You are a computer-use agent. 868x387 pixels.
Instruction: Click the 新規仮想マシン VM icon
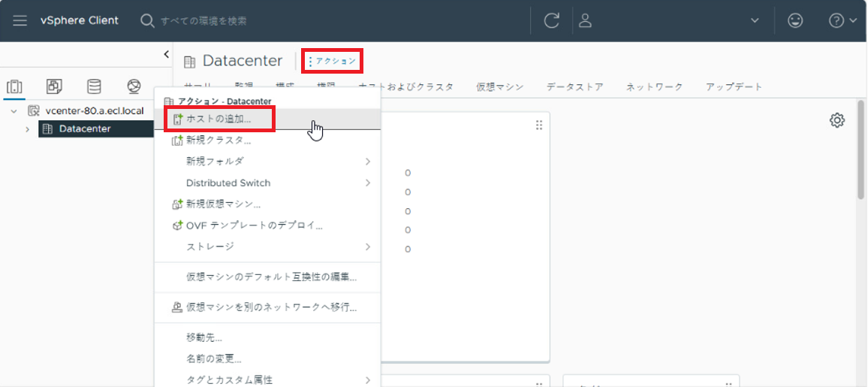(x=178, y=204)
